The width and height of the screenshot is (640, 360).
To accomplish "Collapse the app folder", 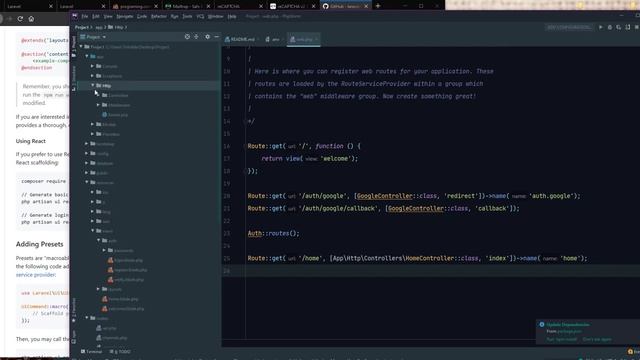I will [x=87, y=56].
